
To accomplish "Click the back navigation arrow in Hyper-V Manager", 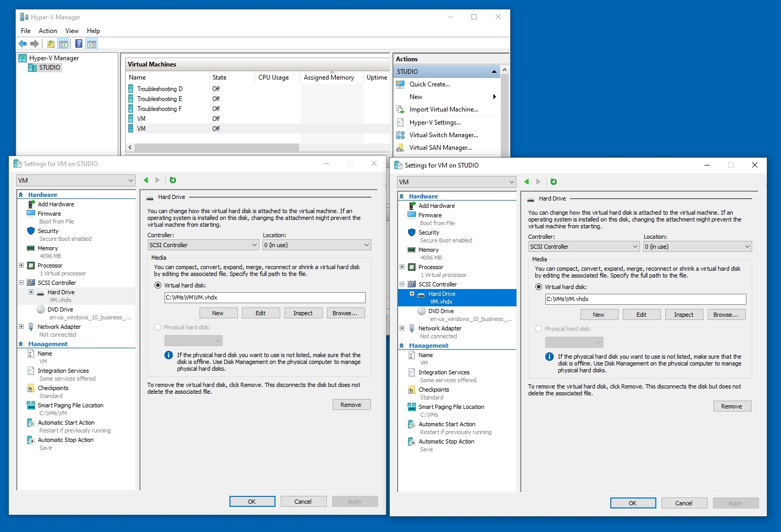I will pyautogui.click(x=22, y=43).
